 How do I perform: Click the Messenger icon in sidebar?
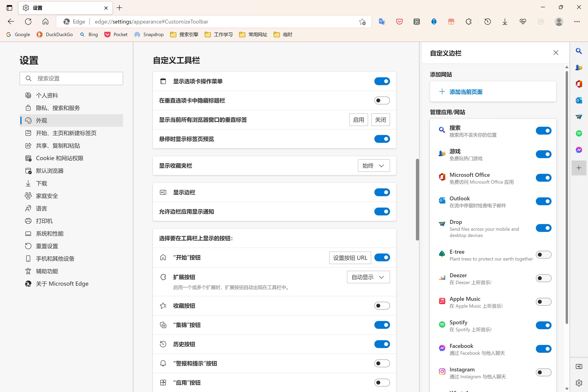(579, 150)
